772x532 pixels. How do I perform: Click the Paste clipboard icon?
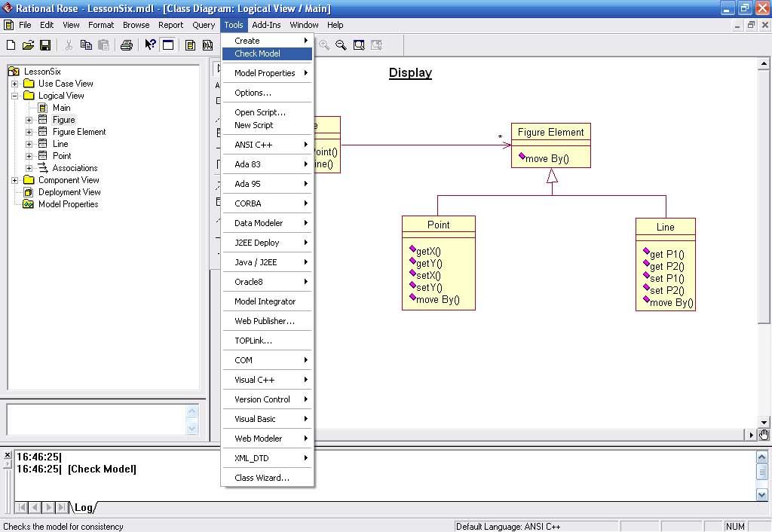click(103, 45)
